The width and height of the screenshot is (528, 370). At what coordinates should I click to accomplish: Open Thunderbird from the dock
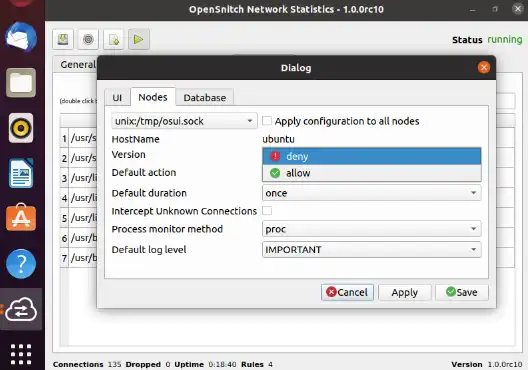pos(21,37)
